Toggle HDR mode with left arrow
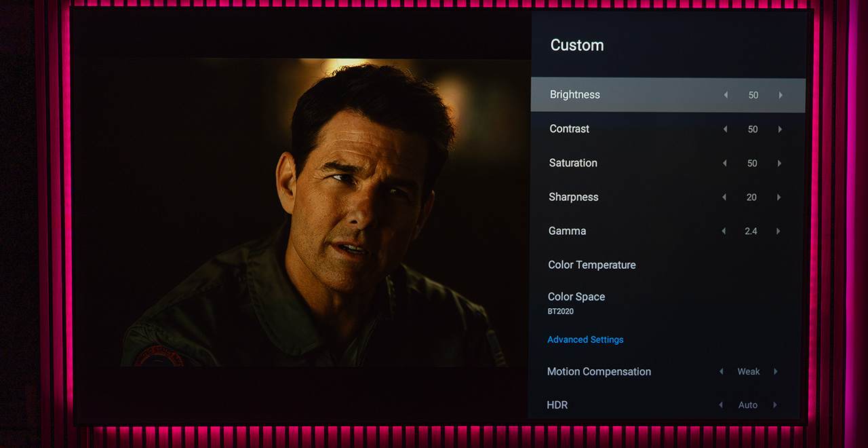 point(721,405)
